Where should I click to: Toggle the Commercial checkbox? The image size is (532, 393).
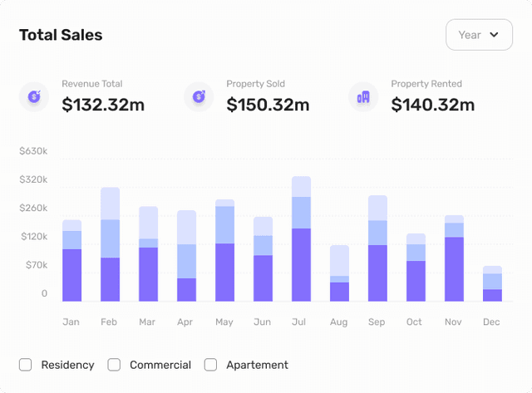(x=115, y=365)
